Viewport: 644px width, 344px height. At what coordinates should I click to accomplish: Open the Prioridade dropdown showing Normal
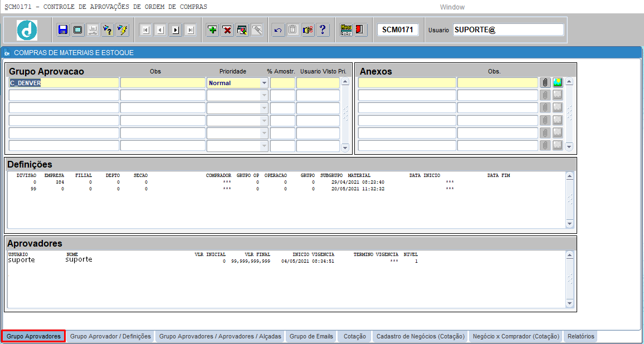(264, 83)
